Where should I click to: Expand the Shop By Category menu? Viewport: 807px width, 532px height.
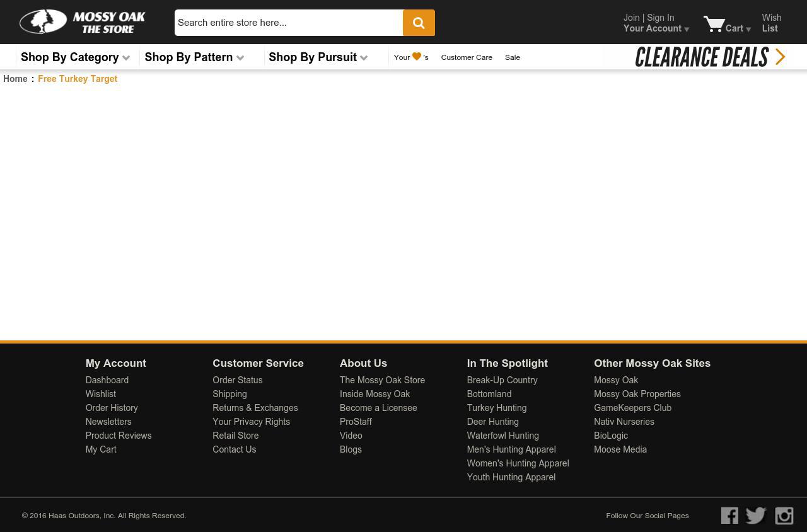coord(75,57)
